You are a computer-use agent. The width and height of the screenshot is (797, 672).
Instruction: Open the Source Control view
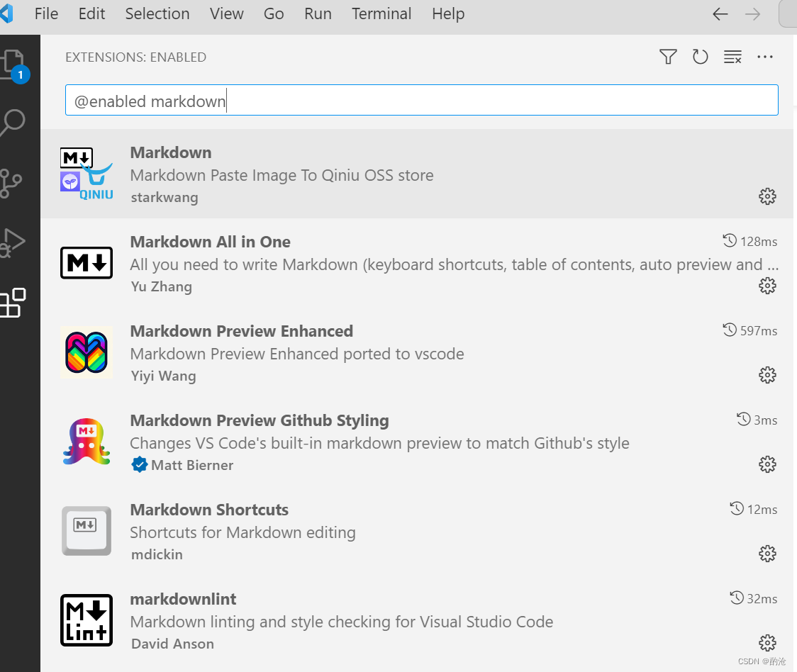19,183
